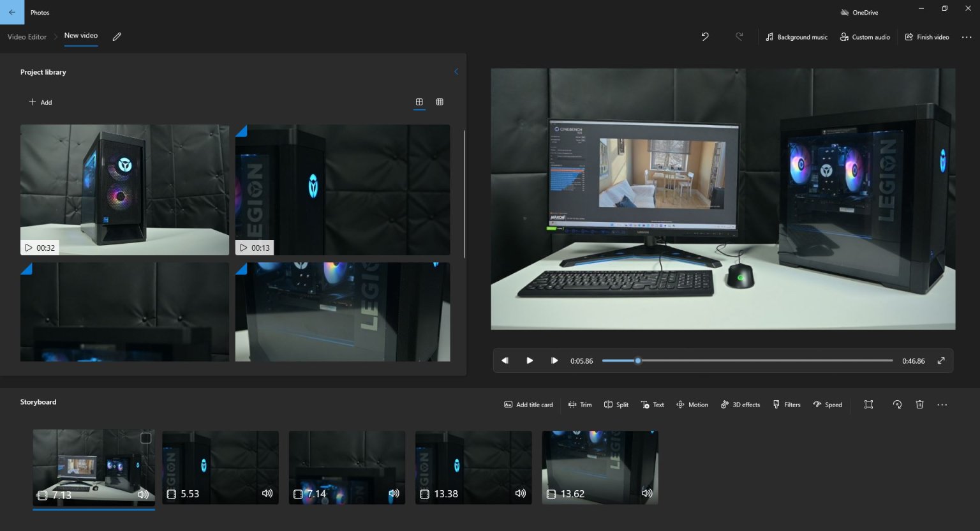Apply 3D effects to the clip
Screen dimensions: 980x531
pyautogui.click(x=739, y=404)
